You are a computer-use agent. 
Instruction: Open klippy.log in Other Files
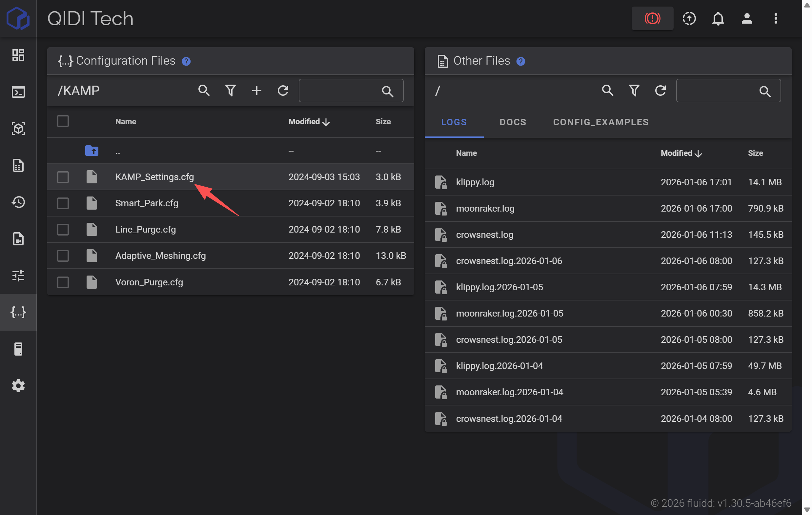pyautogui.click(x=475, y=182)
